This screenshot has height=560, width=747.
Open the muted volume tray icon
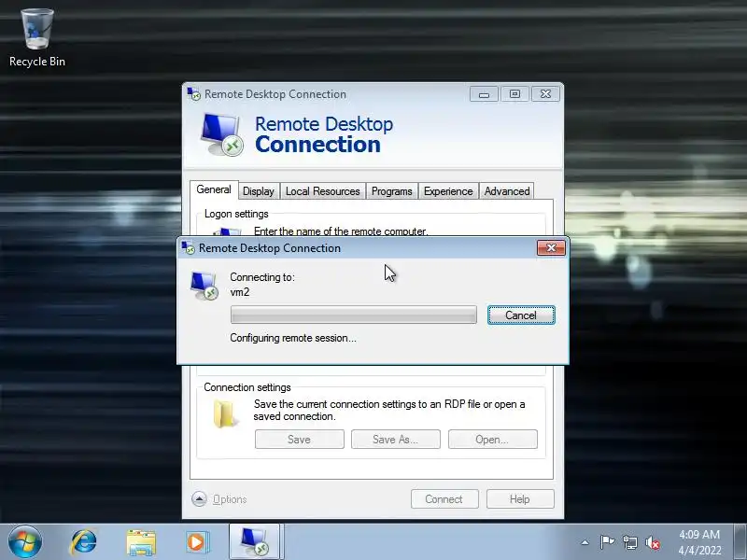click(x=653, y=542)
